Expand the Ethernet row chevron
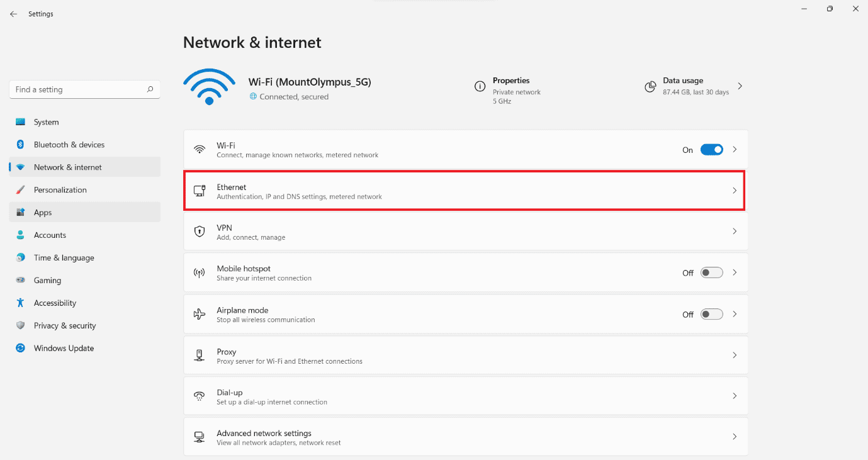This screenshot has height=460, width=868. coord(735,191)
